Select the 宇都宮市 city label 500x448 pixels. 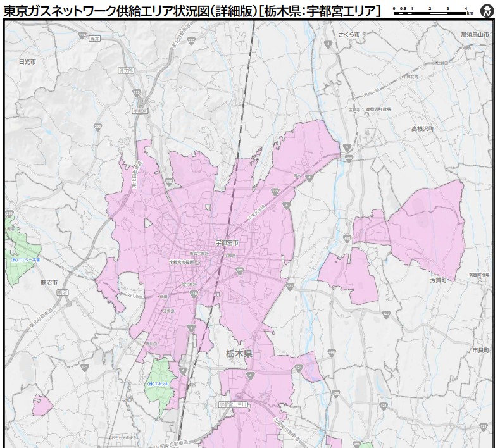(x=227, y=242)
